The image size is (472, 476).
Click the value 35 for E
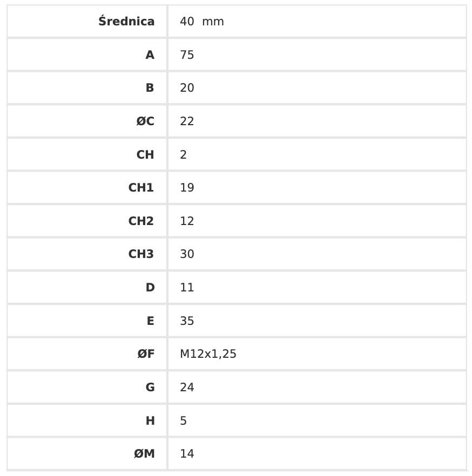tap(187, 321)
